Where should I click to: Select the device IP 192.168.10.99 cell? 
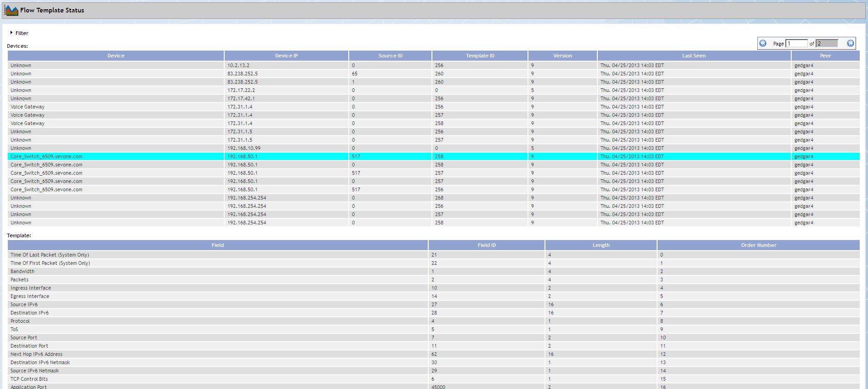click(286, 148)
